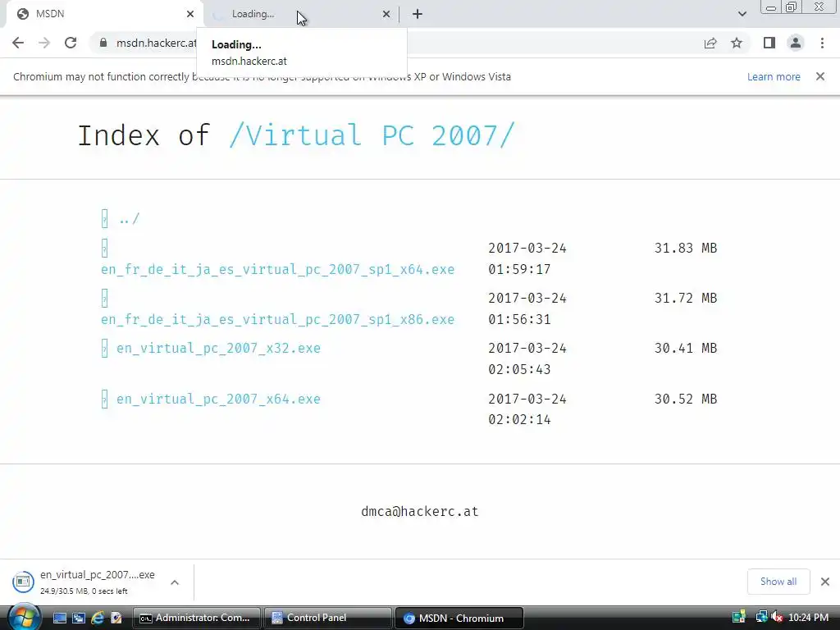Open the /Virtual PC 2007/ heading link
Image resolution: width=840 pixels, height=630 pixels.
(372, 135)
